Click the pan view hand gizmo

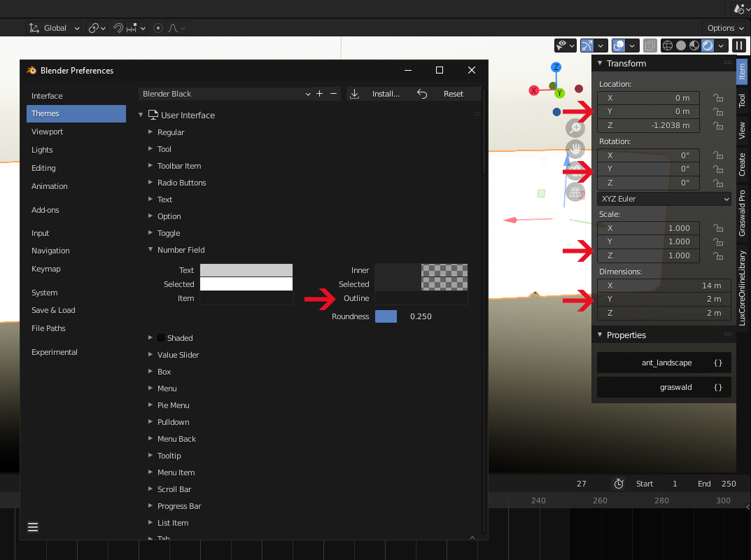(575, 150)
